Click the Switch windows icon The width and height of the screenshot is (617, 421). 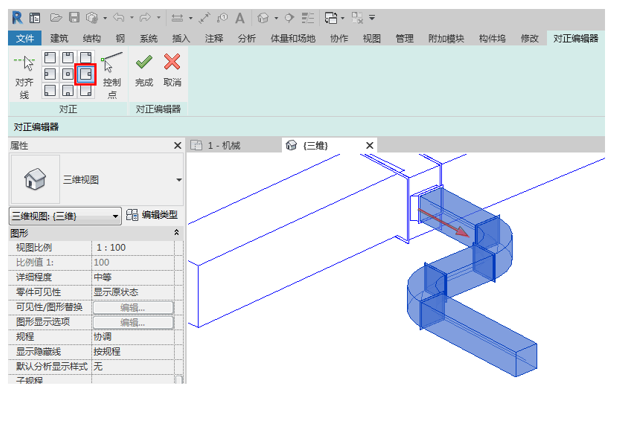pos(331,18)
